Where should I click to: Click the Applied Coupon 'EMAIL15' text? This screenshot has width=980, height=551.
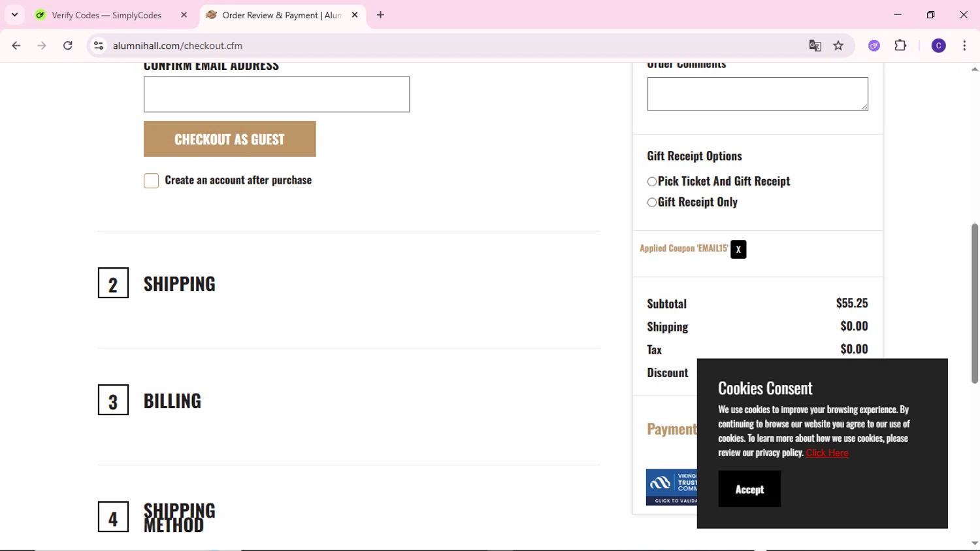click(x=683, y=248)
